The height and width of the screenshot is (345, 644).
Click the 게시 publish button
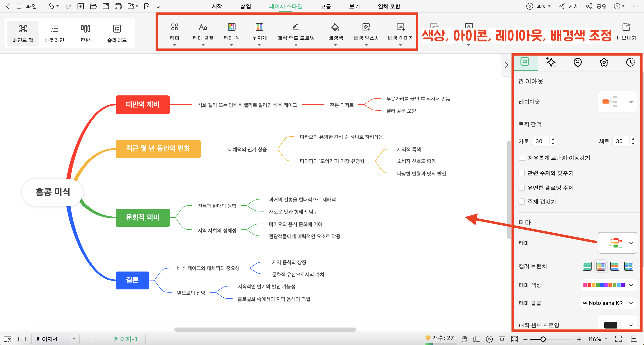coord(568,6)
